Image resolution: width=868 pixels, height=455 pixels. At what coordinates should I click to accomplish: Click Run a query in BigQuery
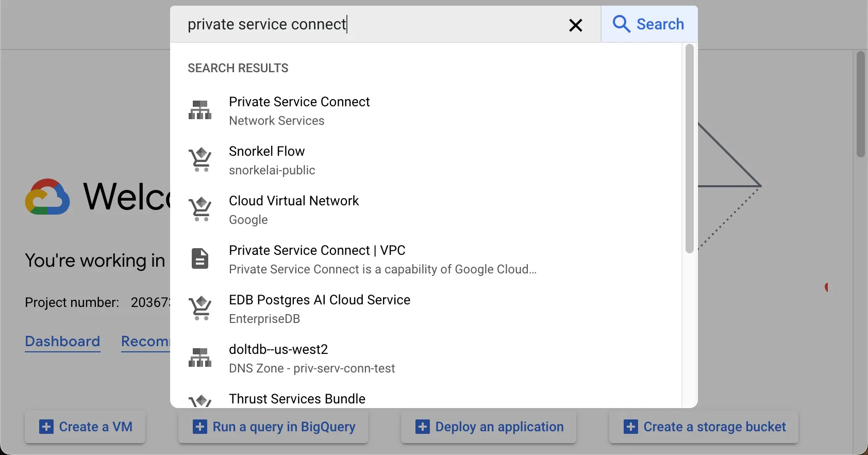coord(273,427)
